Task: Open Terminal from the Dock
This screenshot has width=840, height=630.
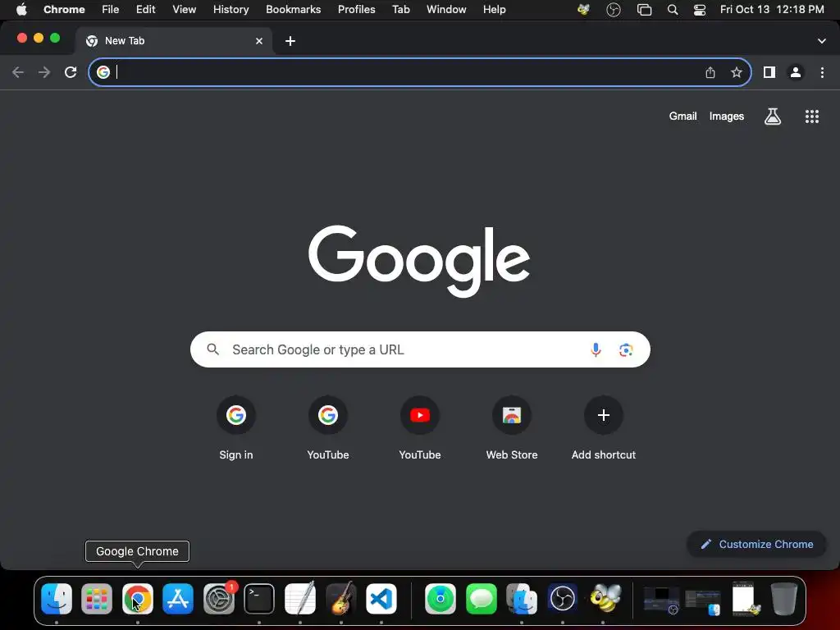Action: (259, 598)
